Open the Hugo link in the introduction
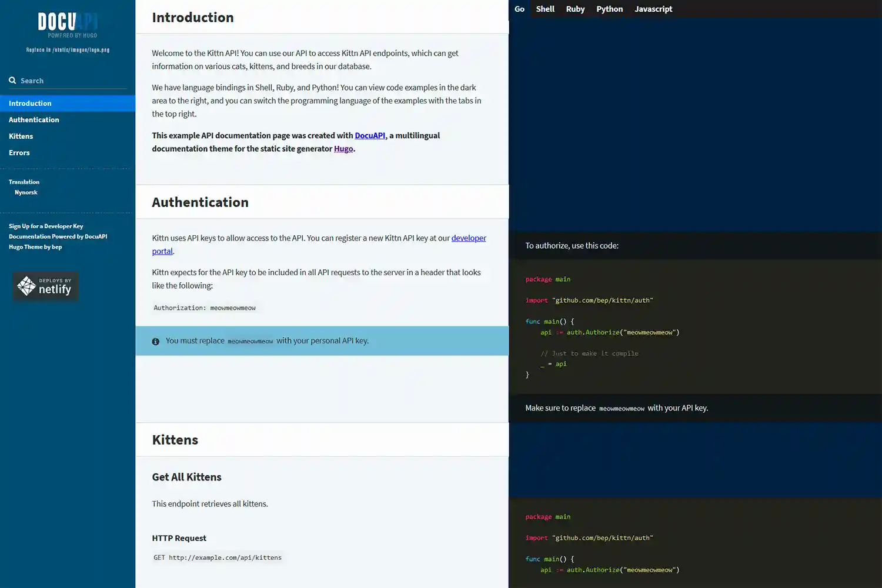The width and height of the screenshot is (882, 588). point(343,148)
